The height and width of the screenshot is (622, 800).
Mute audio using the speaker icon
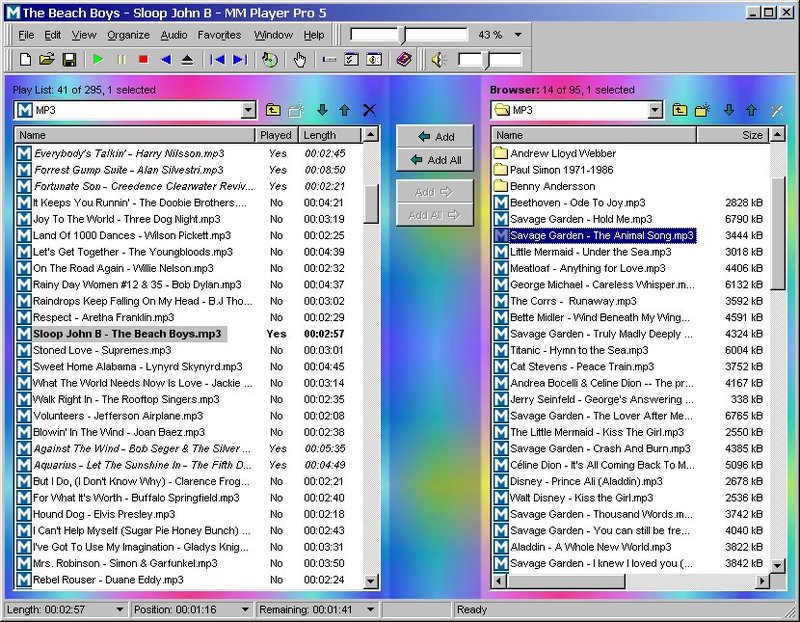click(439, 60)
